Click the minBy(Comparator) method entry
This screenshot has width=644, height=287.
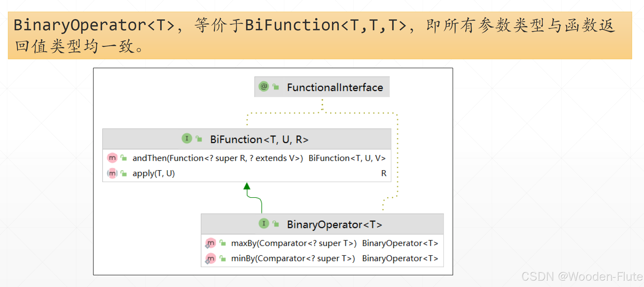tap(293, 258)
